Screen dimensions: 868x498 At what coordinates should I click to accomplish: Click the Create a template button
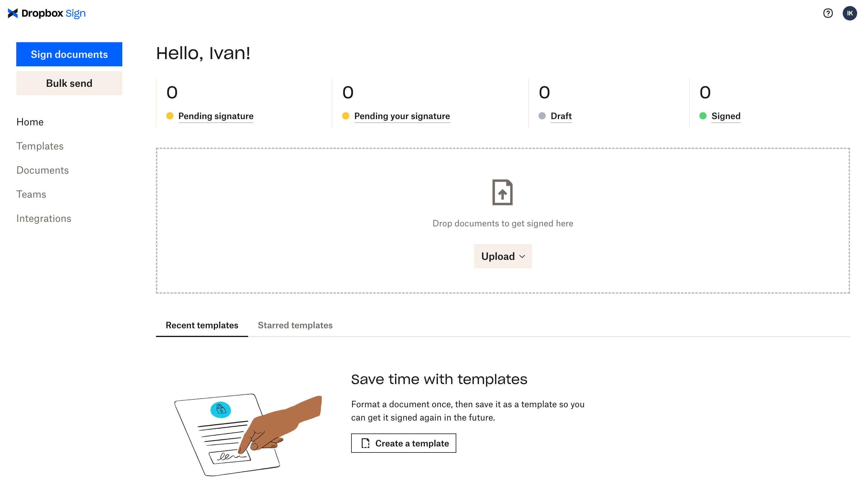pyautogui.click(x=404, y=443)
